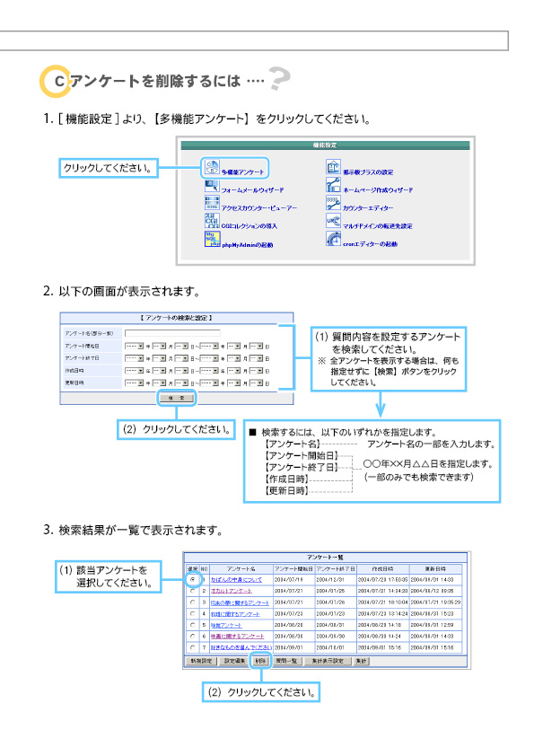This screenshot has height=756, width=534.
Task: Click the 新規設定 button below the list
Action: (x=201, y=661)
